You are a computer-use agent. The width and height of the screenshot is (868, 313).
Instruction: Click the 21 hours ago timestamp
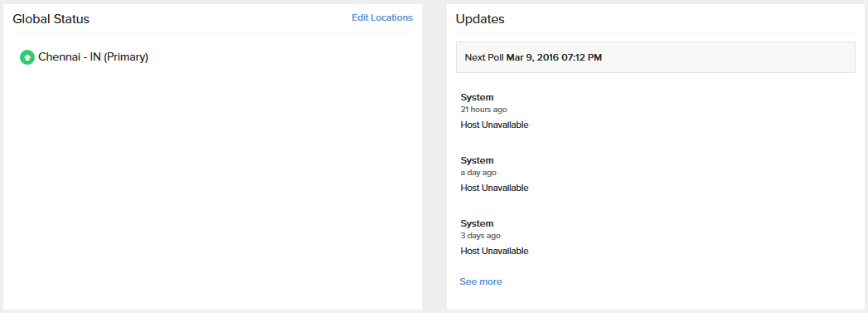tap(483, 110)
